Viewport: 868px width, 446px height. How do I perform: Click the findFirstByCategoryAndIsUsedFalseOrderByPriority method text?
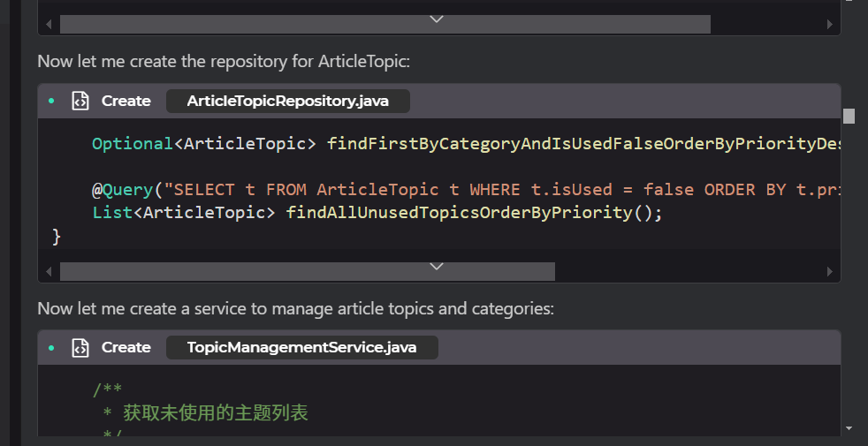(x=583, y=144)
